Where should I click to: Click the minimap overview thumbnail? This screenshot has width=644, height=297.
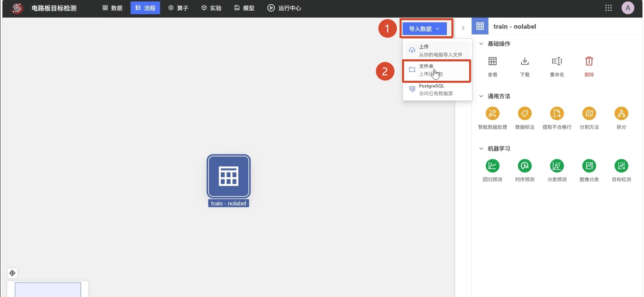coord(48,289)
